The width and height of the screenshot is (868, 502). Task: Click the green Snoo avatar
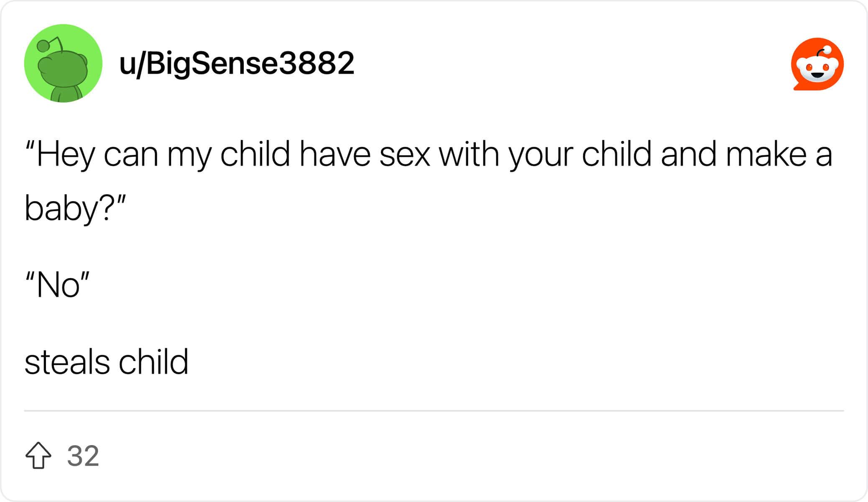click(63, 63)
